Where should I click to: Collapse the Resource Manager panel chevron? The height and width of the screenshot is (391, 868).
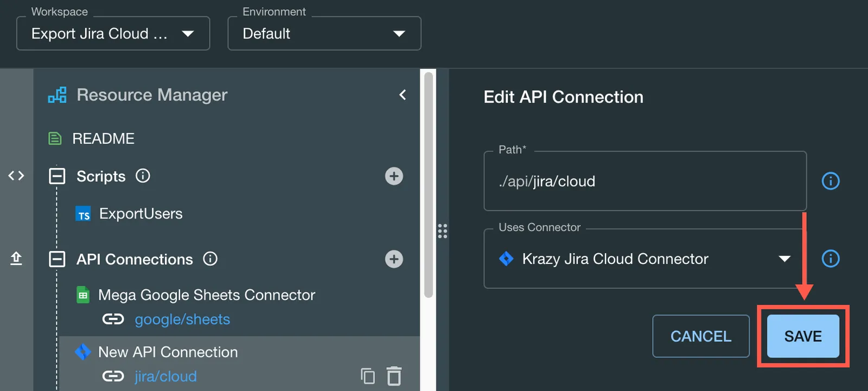[x=403, y=95]
